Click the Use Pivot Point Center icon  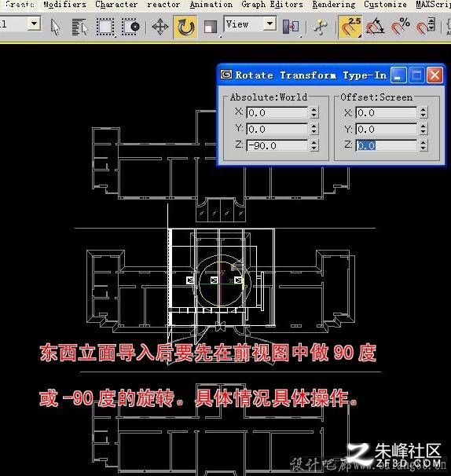point(291,27)
